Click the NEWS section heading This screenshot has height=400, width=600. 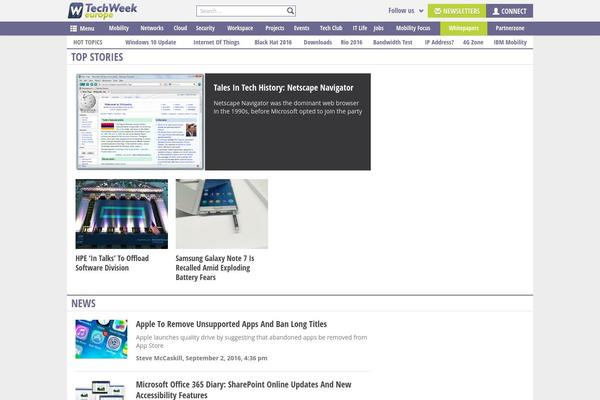[x=83, y=304]
